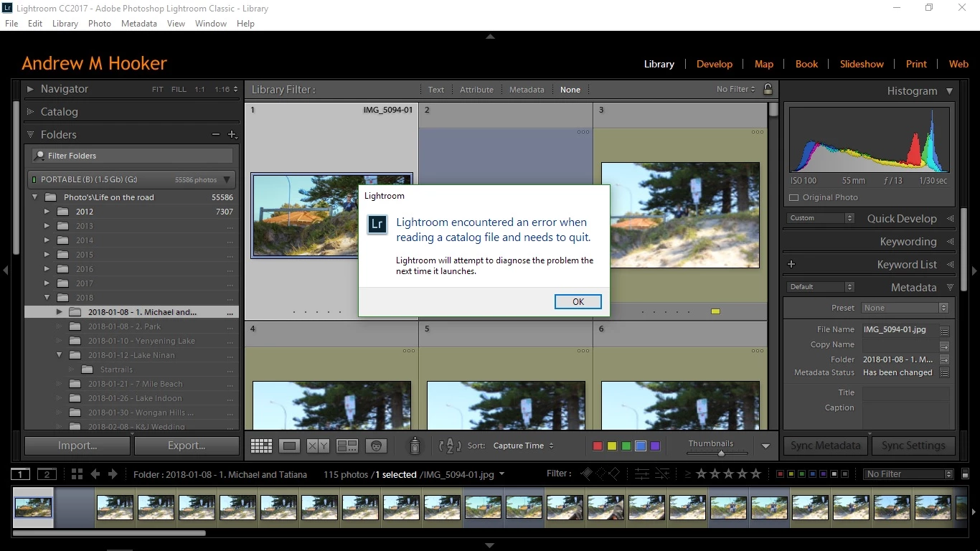Viewport: 980px width, 551px height.
Task: Filter by unedited photos icon in filmstrip
Action: (662, 474)
